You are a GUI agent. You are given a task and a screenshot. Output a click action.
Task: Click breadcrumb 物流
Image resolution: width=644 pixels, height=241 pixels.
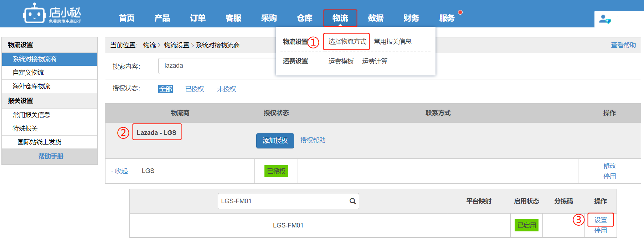click(150, 45)
